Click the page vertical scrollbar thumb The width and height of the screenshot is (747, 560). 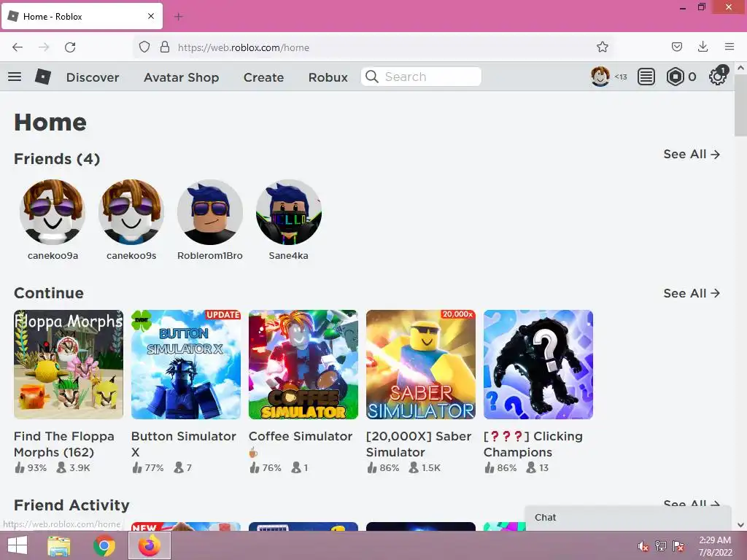(740, 105)
